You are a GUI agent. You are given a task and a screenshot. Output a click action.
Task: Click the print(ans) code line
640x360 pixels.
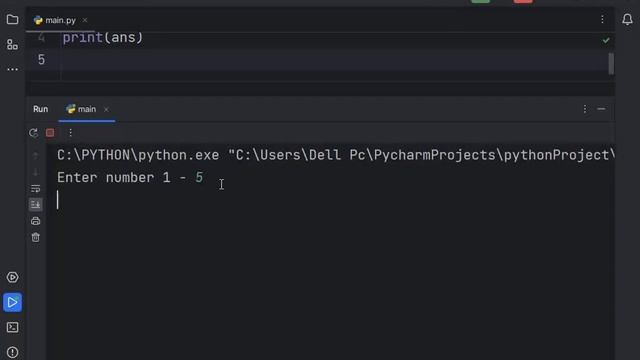point(103,38)
